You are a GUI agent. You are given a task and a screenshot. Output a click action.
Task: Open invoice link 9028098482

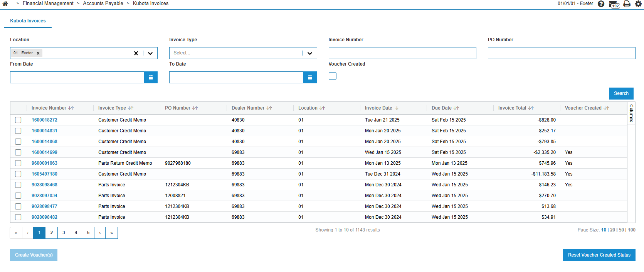[x=44, y=217]
